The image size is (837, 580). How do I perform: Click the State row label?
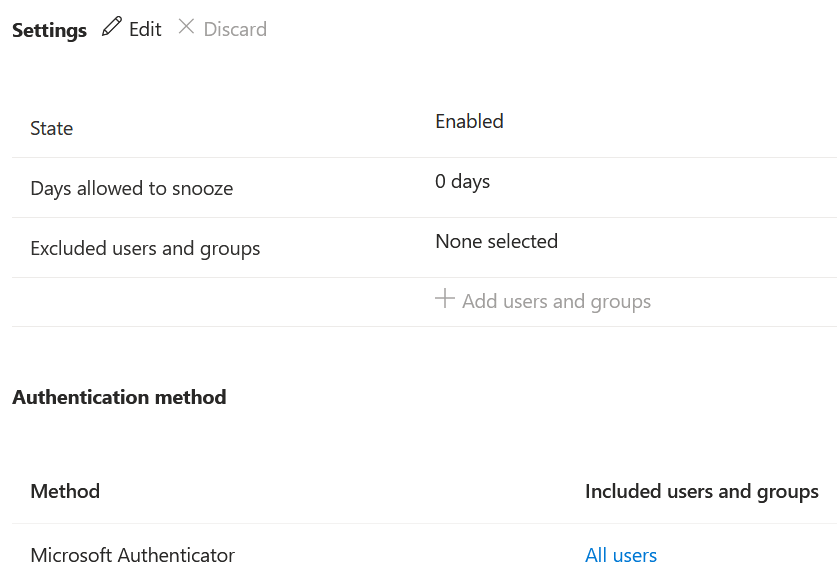pos(52,128)
